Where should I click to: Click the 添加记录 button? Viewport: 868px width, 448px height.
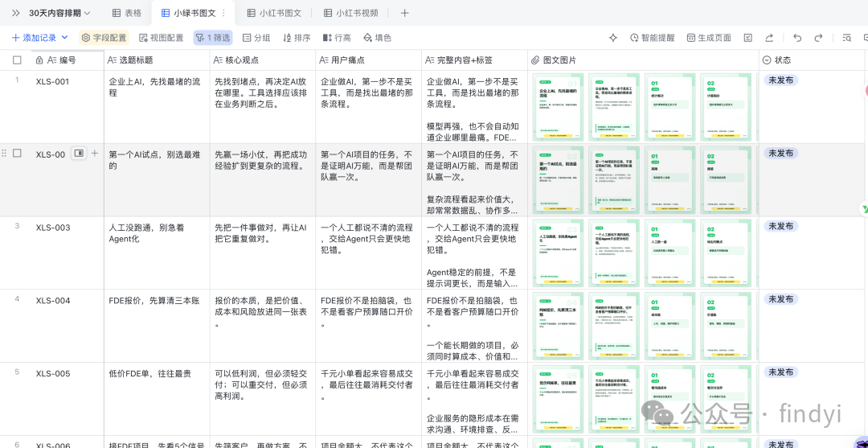(34, 38)
